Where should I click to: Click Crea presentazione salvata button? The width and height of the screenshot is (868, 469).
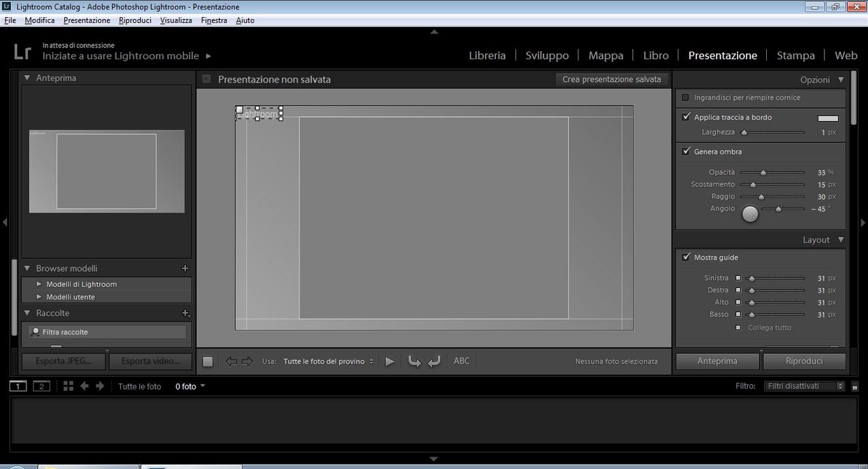(612, 80)
